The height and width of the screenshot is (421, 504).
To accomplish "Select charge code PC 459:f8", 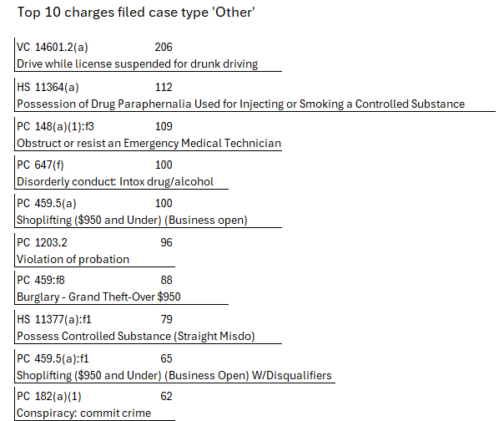I will click(x=42, y=282).
